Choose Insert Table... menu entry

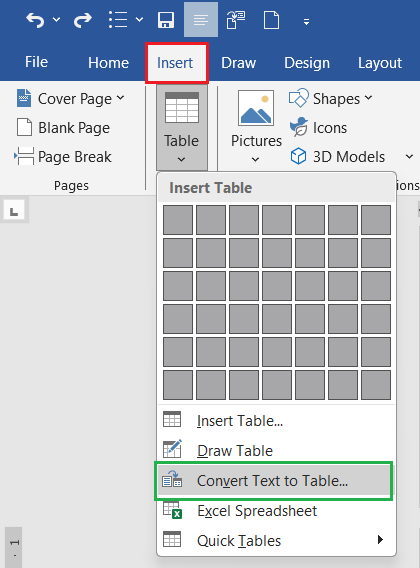276,421
